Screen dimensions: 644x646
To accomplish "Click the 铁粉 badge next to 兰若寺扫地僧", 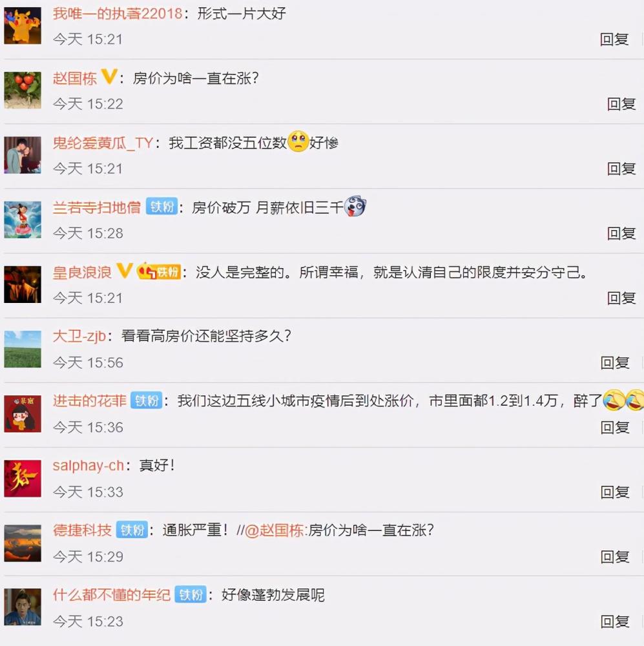I will (161, 207).
